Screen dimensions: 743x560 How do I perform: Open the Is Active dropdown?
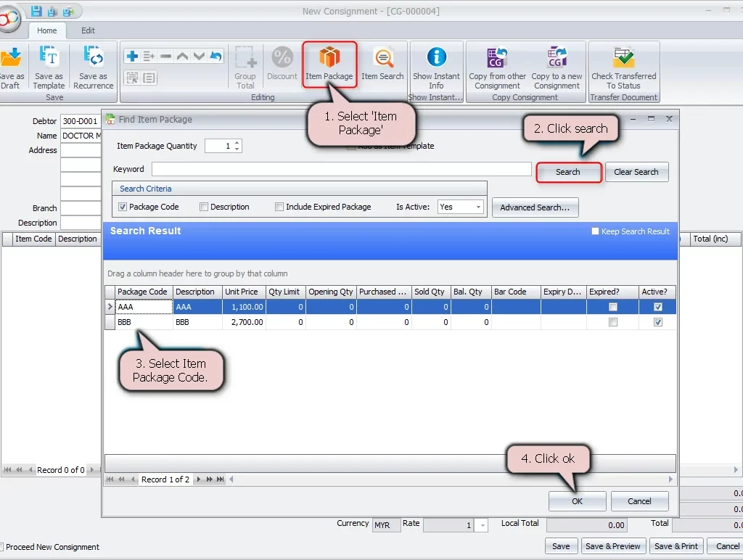[x=478, y=207]
